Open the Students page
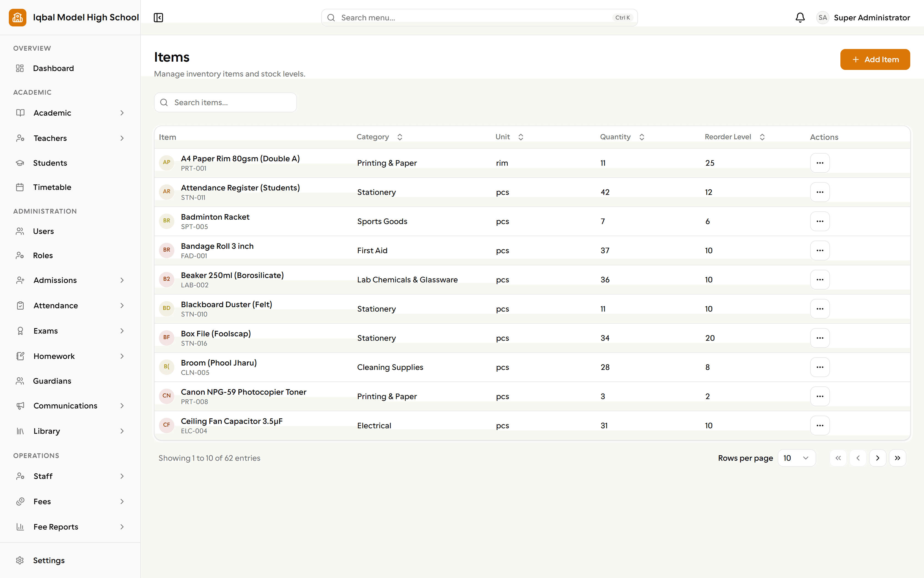This screenshot has width=924, height=578. [x=70, y=163]
